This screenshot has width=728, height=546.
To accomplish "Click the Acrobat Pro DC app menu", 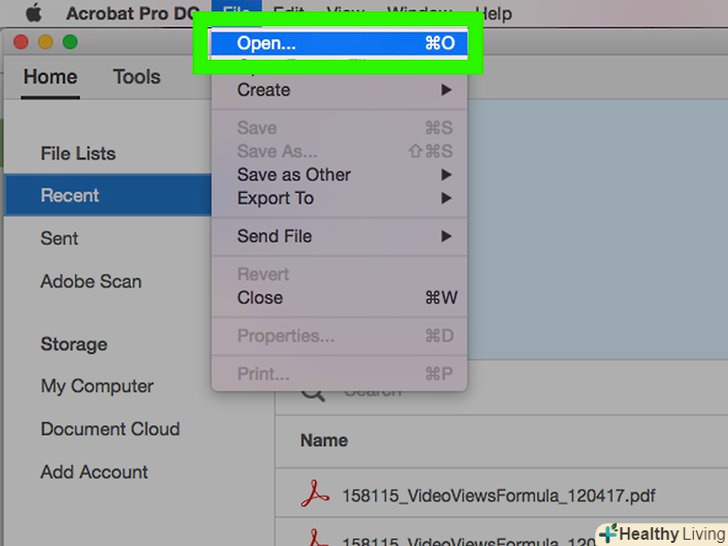I will pos(132,13).
